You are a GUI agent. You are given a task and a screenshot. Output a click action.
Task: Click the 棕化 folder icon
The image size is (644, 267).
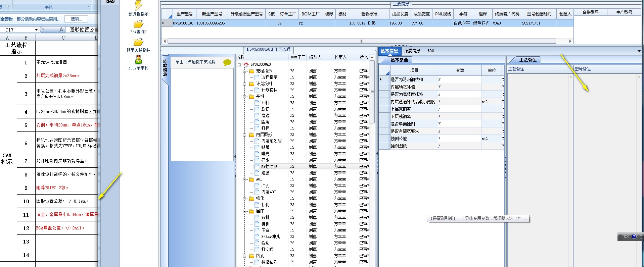coord(251,198)
